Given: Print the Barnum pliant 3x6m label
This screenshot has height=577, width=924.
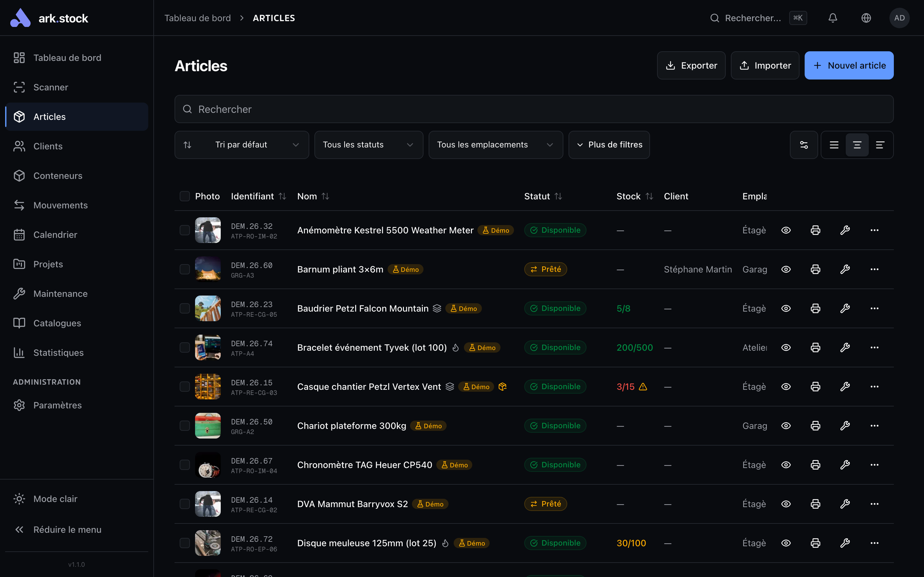Looking at the screenshot, I should point(815,269).
